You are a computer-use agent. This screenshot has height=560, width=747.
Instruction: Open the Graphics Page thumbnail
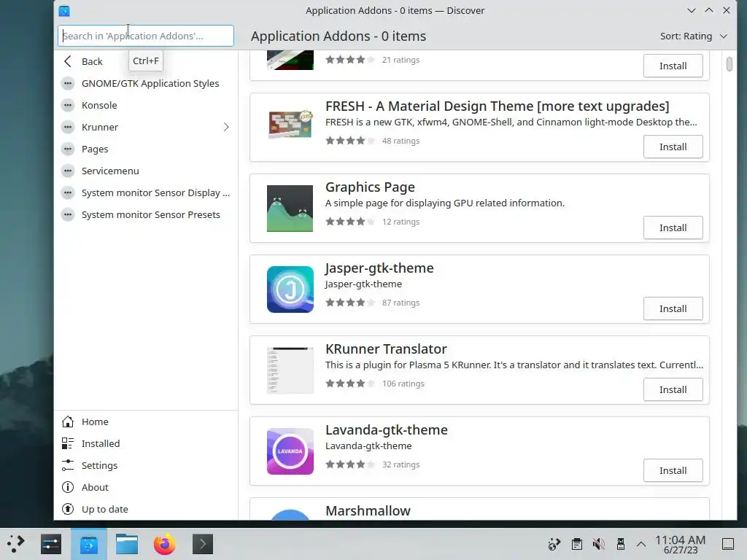(x=290, y=209)
